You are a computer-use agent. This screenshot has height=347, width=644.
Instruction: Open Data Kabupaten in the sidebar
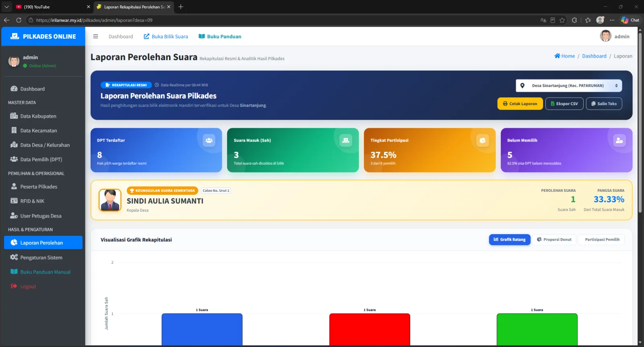[43, 116]
